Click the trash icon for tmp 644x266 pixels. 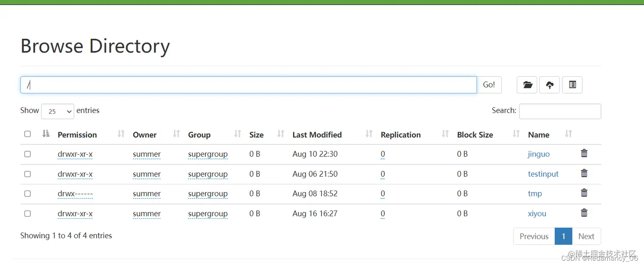point(584,193)
